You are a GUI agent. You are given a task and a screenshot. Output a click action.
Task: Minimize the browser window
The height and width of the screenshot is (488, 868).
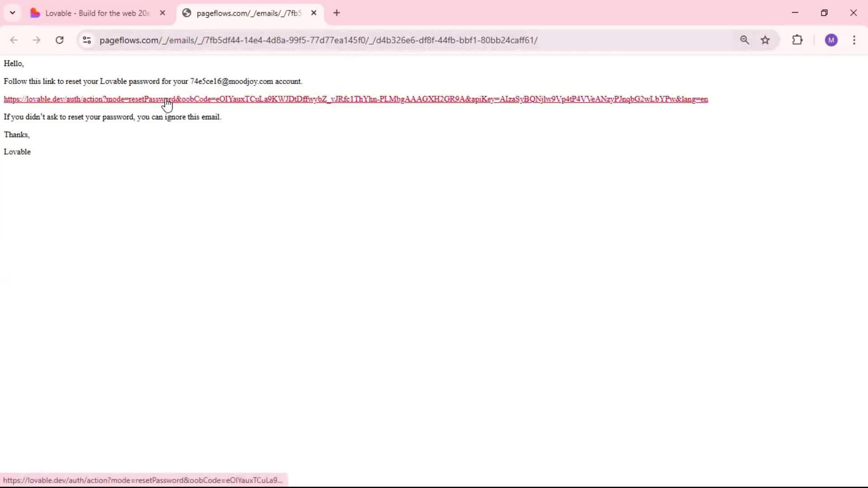pyautogui.click(x=795, y=13)
